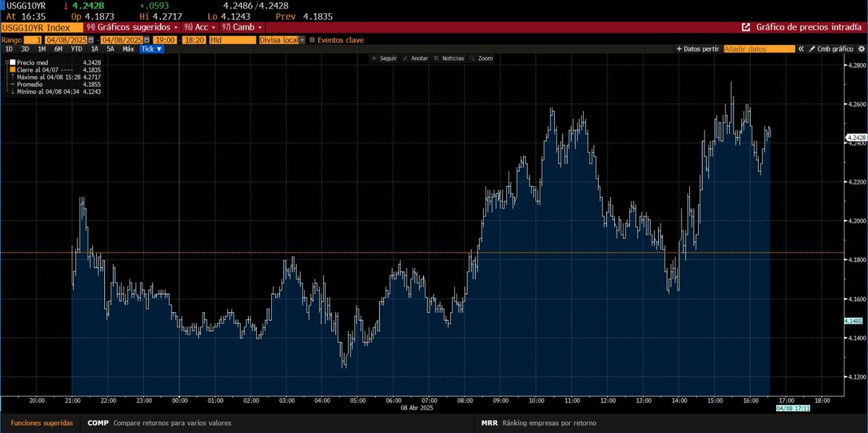The width and height of the screenshot is (868, 433).
Task: Click the Rango number field
Action: [x=33, y=40]
